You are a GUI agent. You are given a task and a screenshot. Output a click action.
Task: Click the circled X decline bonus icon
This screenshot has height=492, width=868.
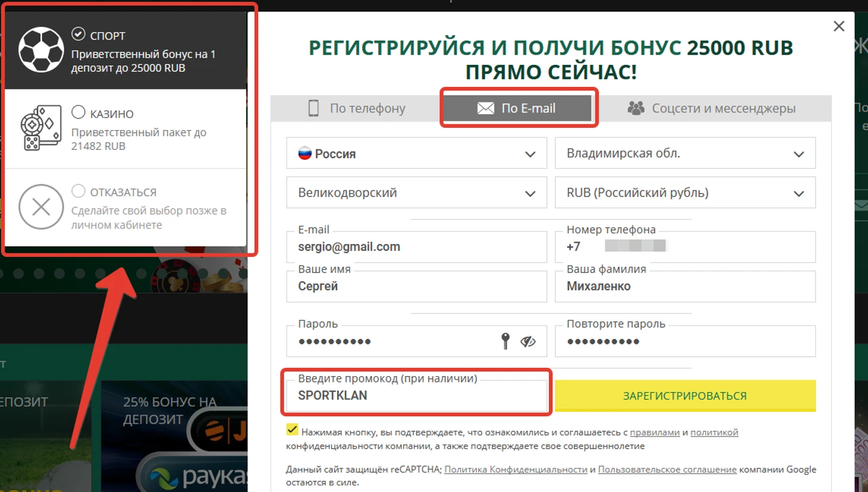[x=41, y=207]
